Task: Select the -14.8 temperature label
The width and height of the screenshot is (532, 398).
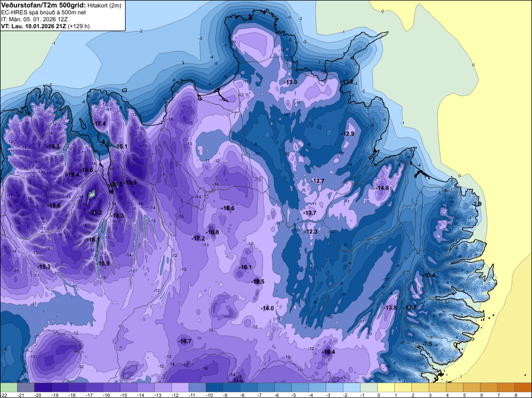Action: coord(383,188)
